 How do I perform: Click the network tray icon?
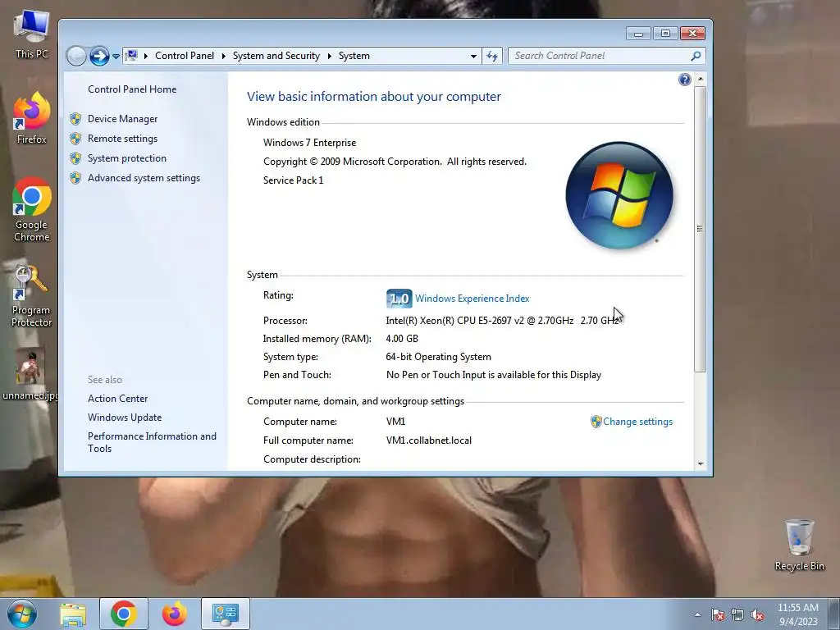(737, 614)
